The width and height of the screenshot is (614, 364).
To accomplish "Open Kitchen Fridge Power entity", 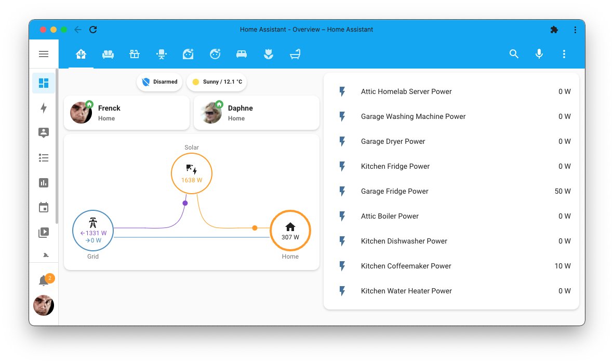I will pyautogui.click(x=451, y=166).
